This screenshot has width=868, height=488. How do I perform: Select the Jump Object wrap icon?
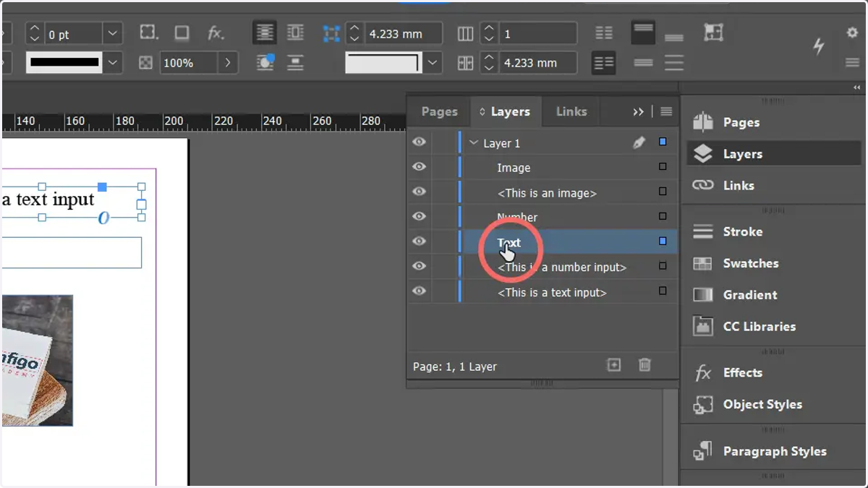pyautogui.click(x=295, y=62)
